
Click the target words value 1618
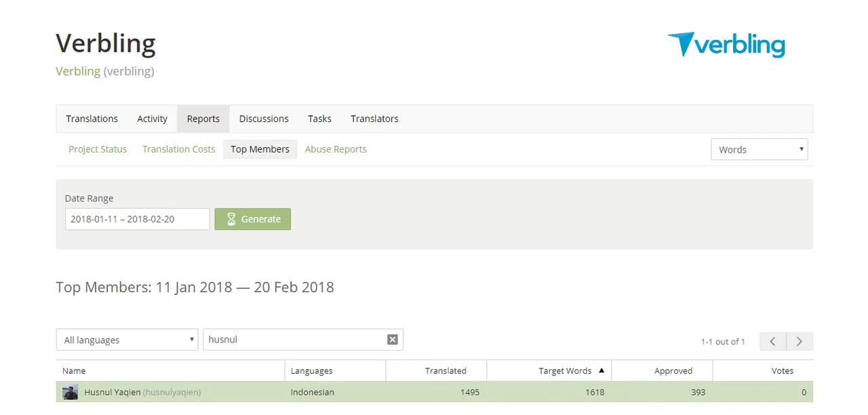[x=594, y=392]
